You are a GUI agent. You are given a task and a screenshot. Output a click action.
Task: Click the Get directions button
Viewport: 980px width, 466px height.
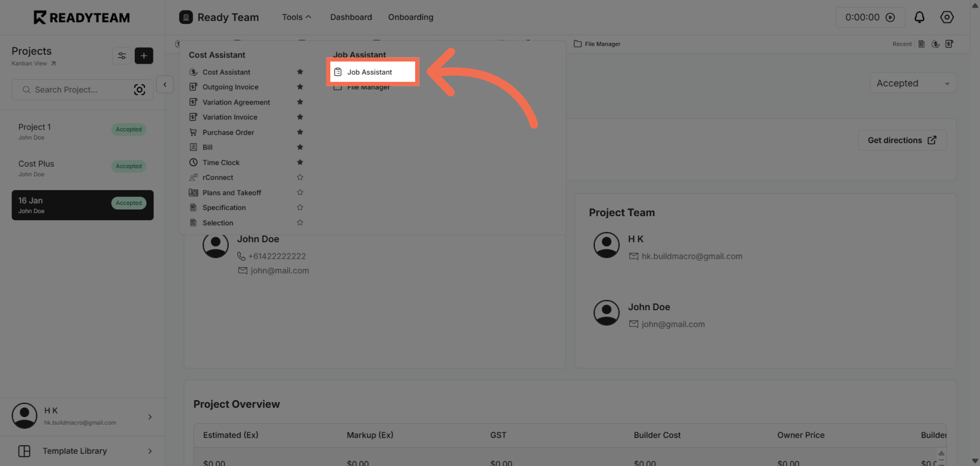[902, 140]
